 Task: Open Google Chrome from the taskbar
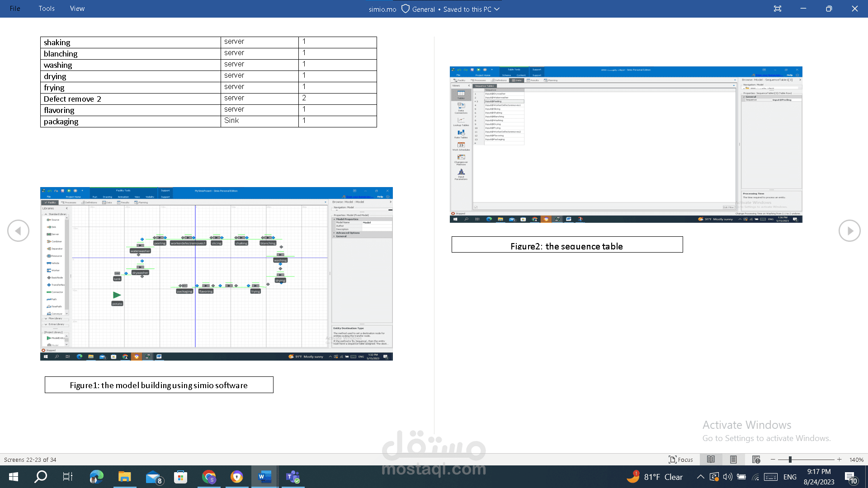(x=209, y=477)
